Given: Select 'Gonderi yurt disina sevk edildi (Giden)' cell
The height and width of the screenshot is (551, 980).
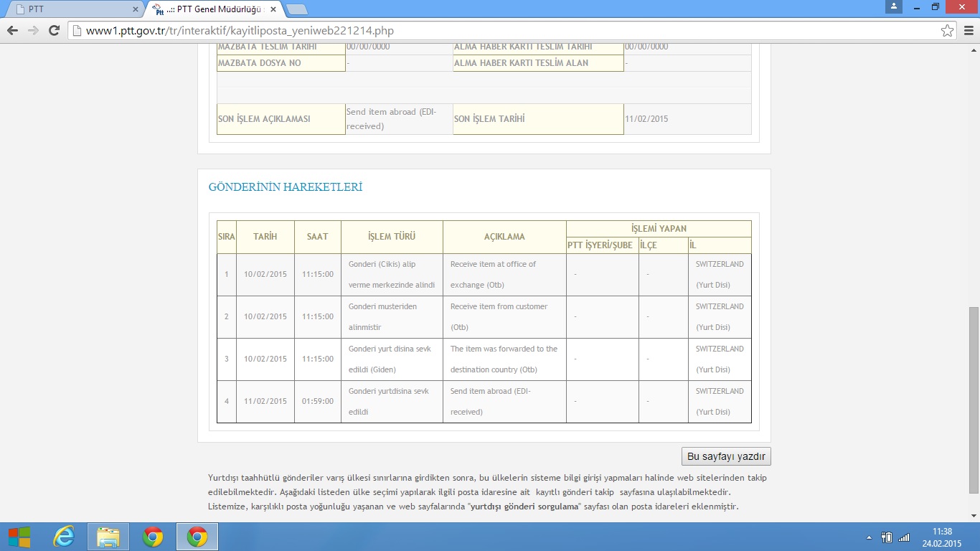Looking at the screenshot, I should [392, 359].
